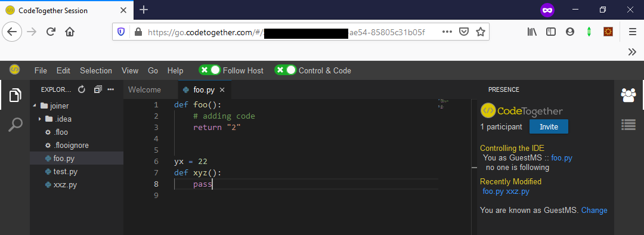Click line number 9 in gutter
The width and height of the screenshot is (644, 235).
point(156,196)
